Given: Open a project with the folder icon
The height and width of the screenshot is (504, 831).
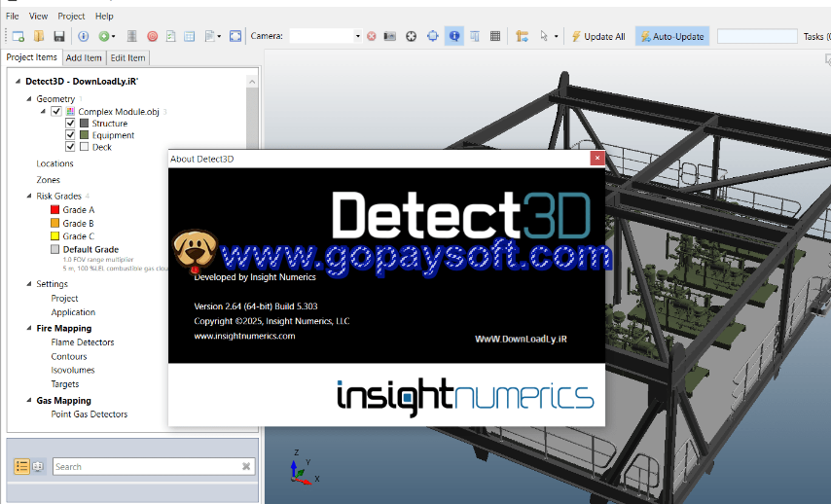Looking at the screenshot, I should 39,36.
